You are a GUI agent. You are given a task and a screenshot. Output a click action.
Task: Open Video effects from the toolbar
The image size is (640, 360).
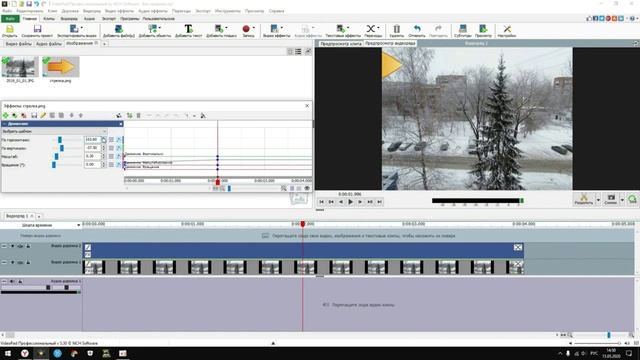(x=274, y=29)
